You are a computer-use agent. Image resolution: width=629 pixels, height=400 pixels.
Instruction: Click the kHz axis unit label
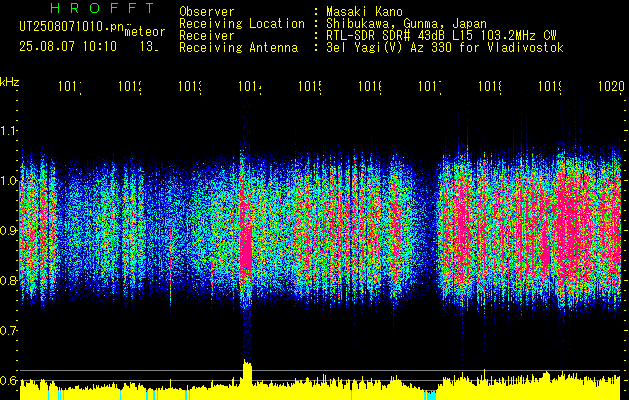click(9, 82)
